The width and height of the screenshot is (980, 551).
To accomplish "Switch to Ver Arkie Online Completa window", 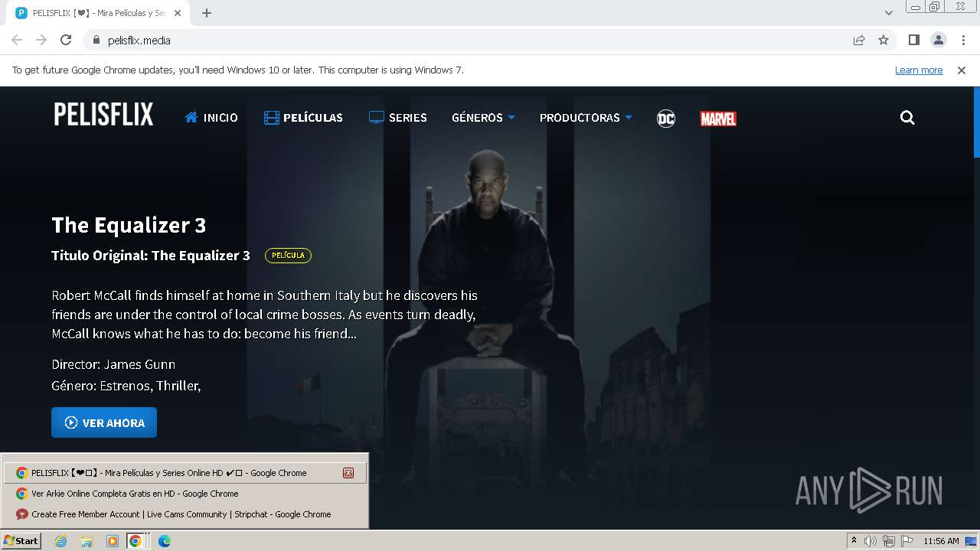I will coord(185,494).
